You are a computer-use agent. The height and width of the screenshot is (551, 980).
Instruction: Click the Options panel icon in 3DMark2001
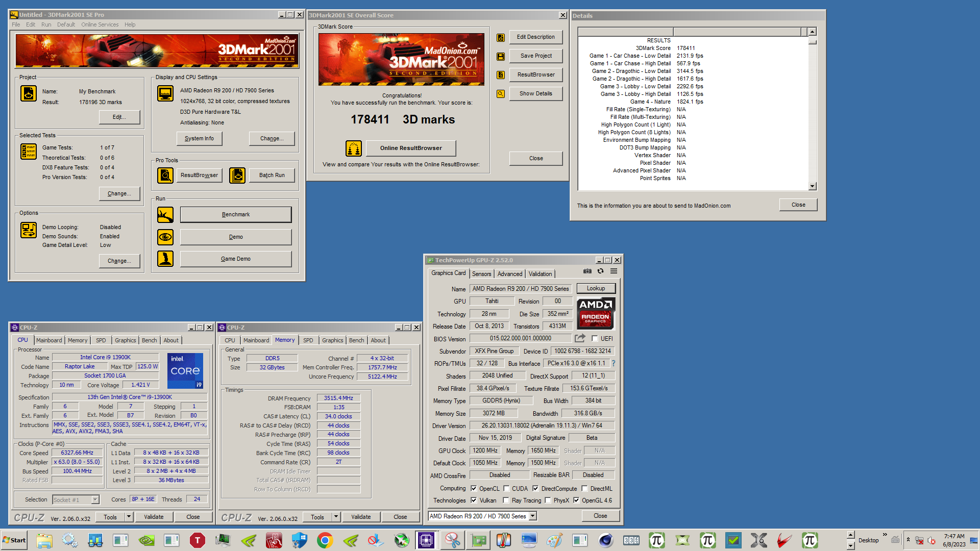pyautogui.click(x=29, y=230)
